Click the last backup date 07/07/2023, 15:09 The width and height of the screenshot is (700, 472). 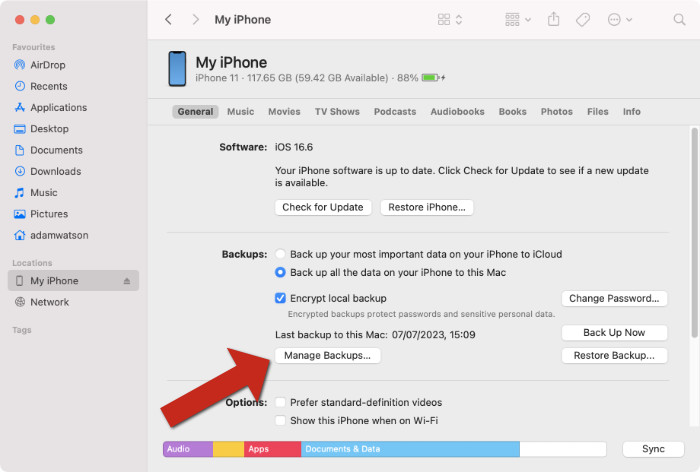(x=433, y=335)
